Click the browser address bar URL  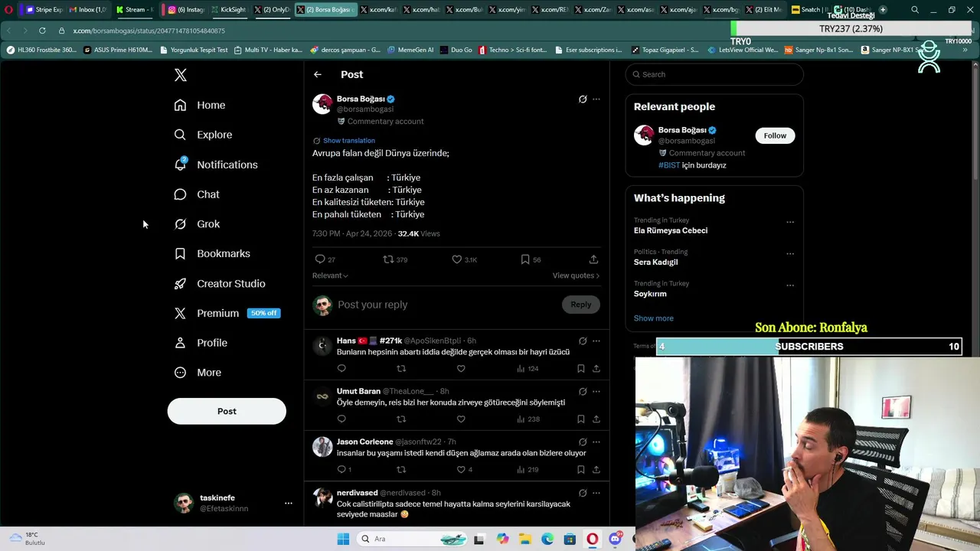click(x=149, y=31)
